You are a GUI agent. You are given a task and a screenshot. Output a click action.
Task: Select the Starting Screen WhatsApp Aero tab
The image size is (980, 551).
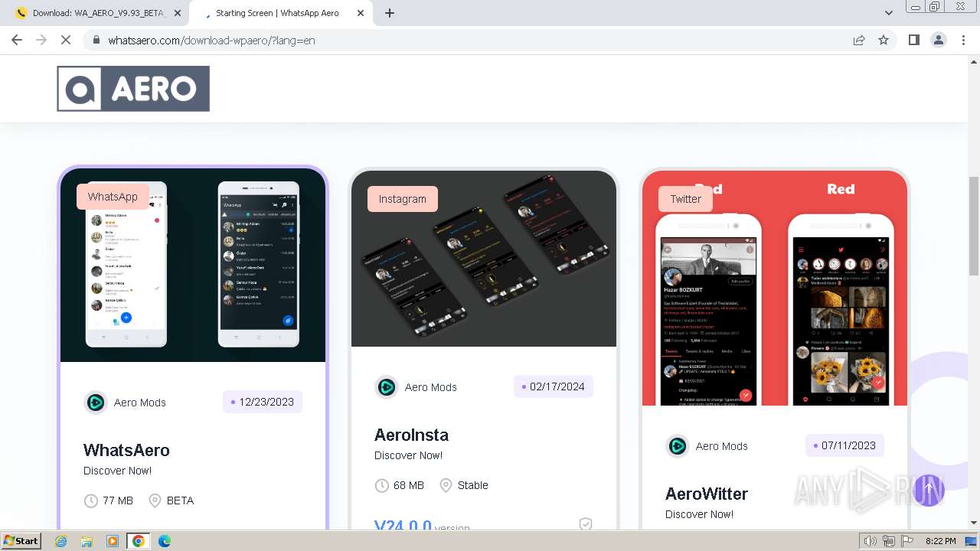pos(282,13)
